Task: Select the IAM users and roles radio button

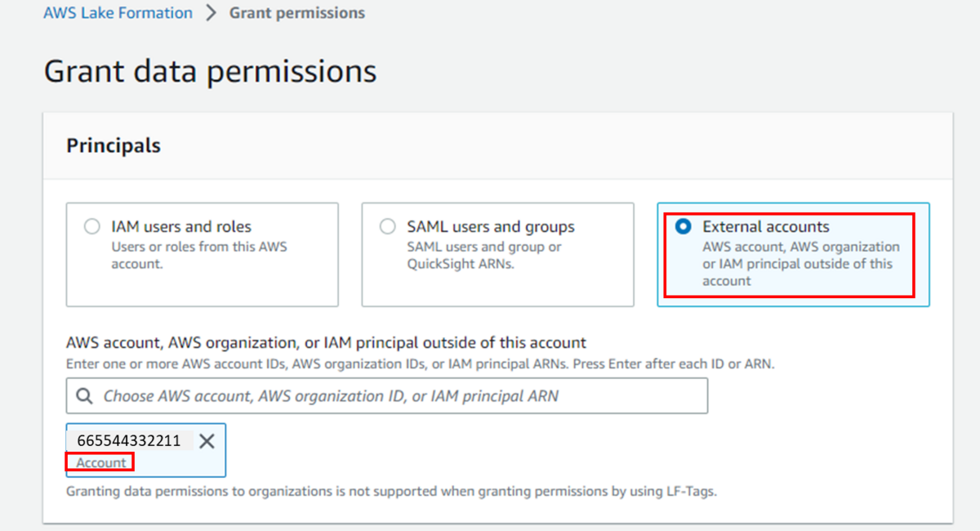Action: point(92,227)
